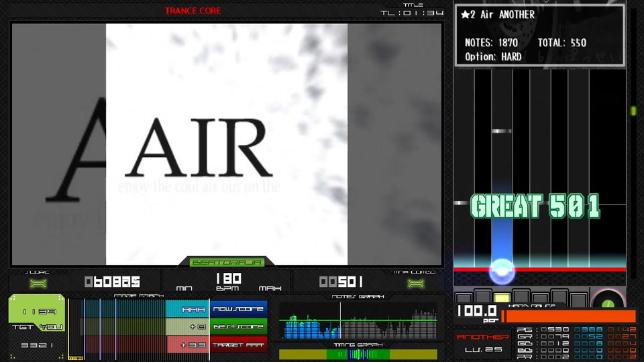Click the orange slow PG count 0142
Image resolution: width=644 pixels, height=362 pixels.
(622, 330)
